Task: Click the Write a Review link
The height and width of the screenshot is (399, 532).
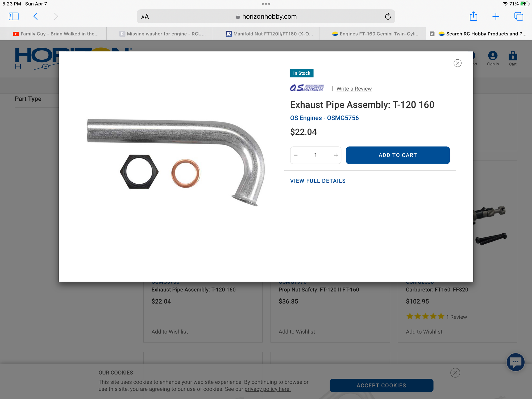Action: [354, 89]
